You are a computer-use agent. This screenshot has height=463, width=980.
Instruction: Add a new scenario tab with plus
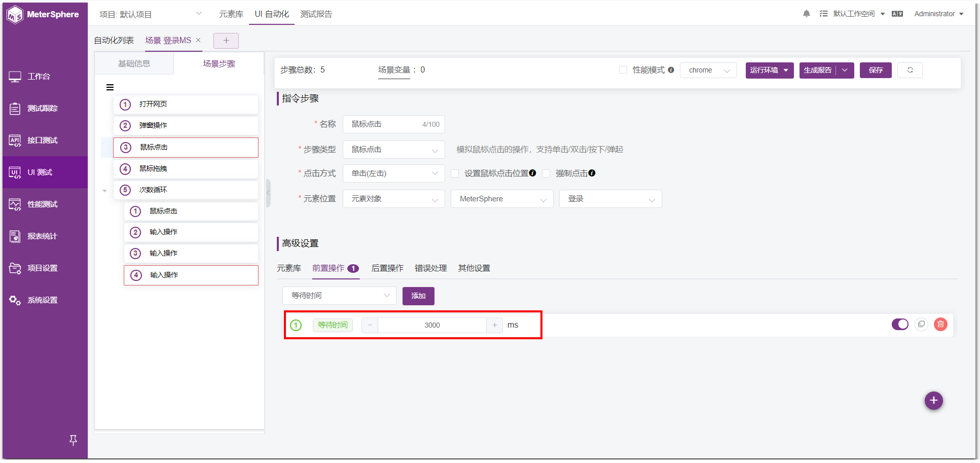[x=226, y=41]
